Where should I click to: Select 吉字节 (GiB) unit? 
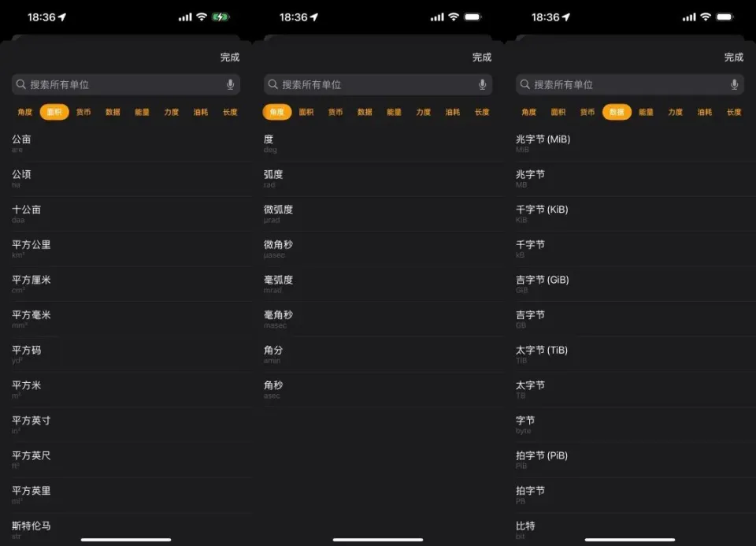pos(630,284)
